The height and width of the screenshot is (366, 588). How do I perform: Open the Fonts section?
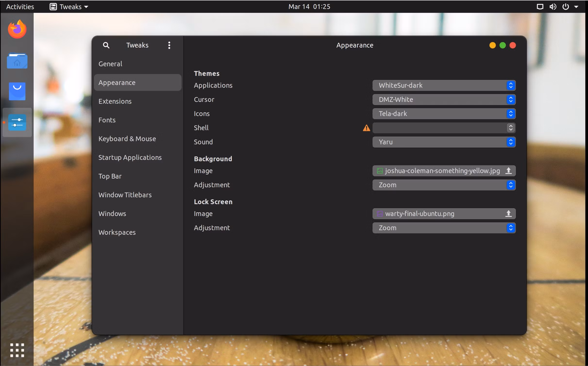click(138, 120)
